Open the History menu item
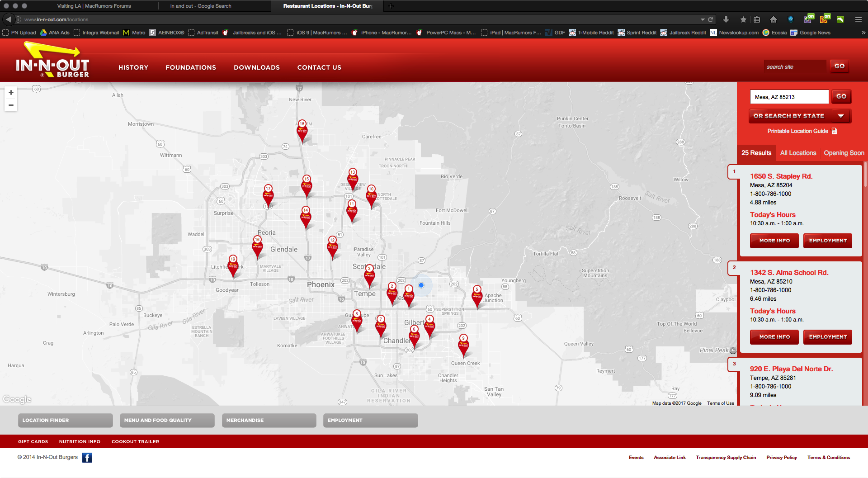The height and width of the screenshot is (478, 868). coord(133,67)
